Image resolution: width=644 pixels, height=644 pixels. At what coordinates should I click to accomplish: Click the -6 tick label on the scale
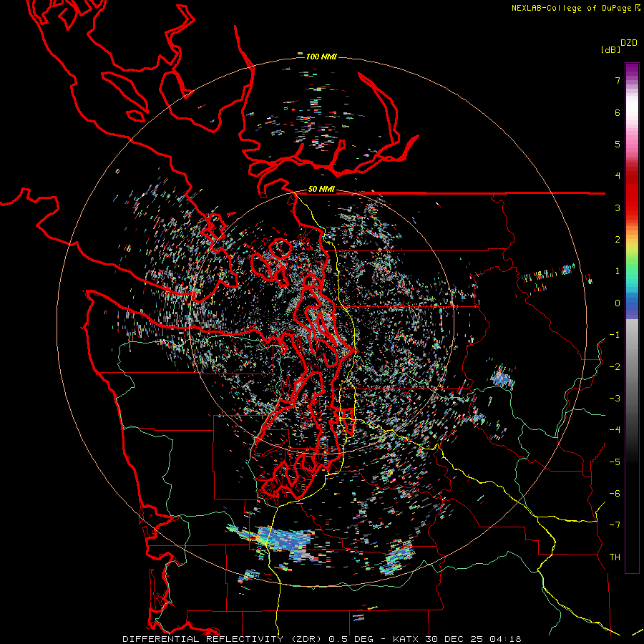(615, 494)
